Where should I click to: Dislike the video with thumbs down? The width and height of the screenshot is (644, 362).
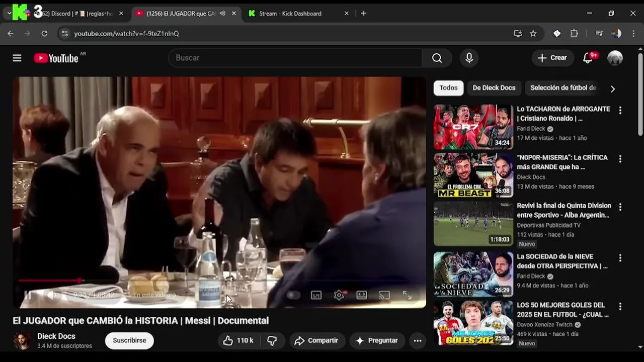click(272, 340)
